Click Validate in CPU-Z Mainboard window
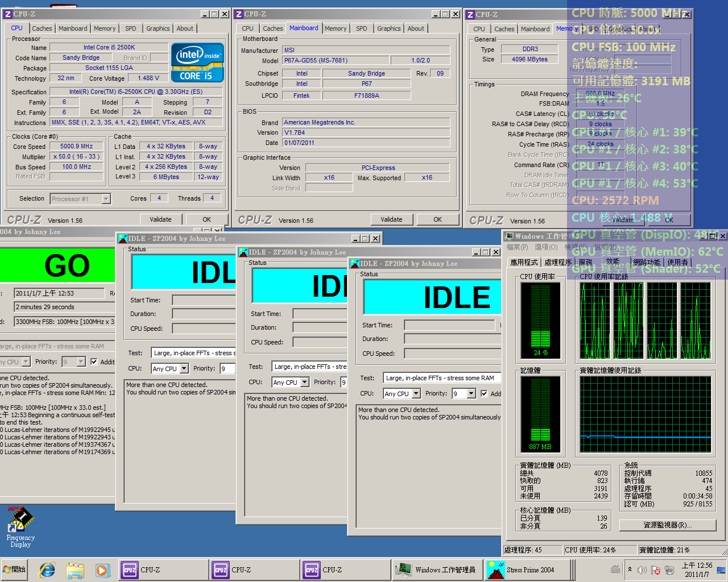 coord(391,219)
